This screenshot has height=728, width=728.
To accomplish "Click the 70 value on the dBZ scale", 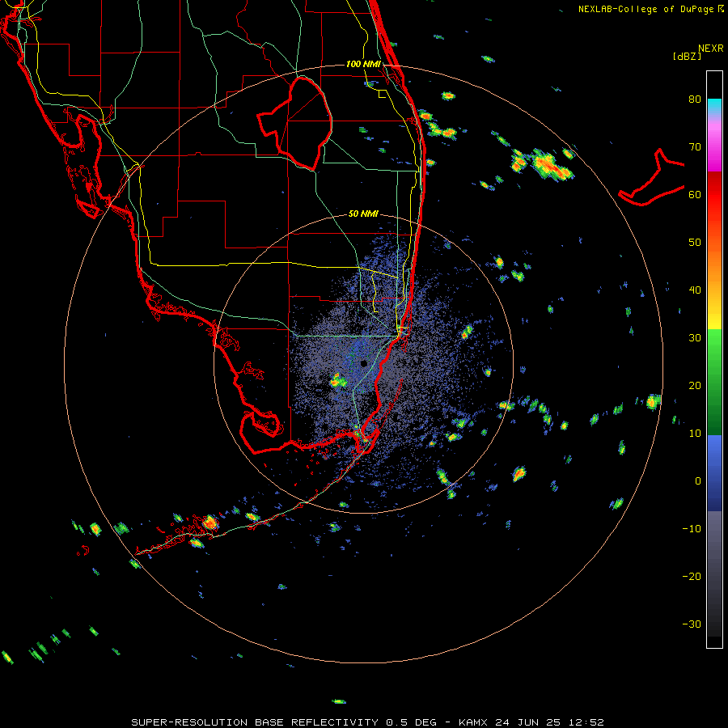I will (x=695, y=147).
